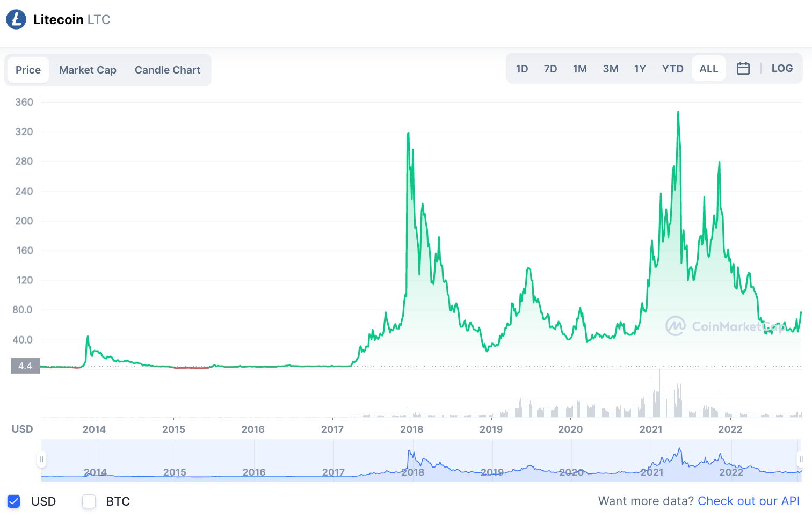
Task: Set chart range to YTD
Action: click(673, 69)
